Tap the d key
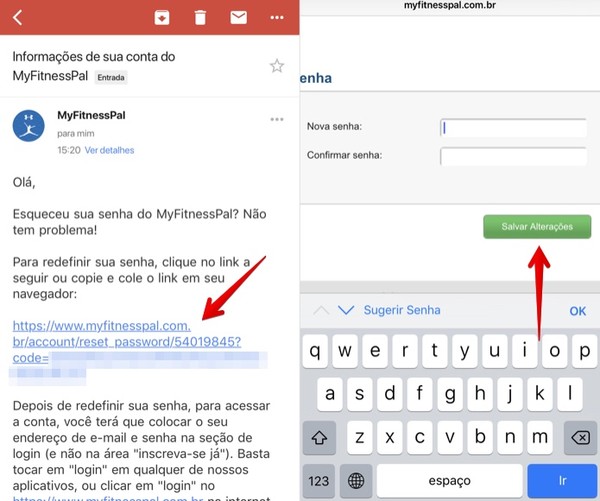600x501 pixels. [390, 394]
